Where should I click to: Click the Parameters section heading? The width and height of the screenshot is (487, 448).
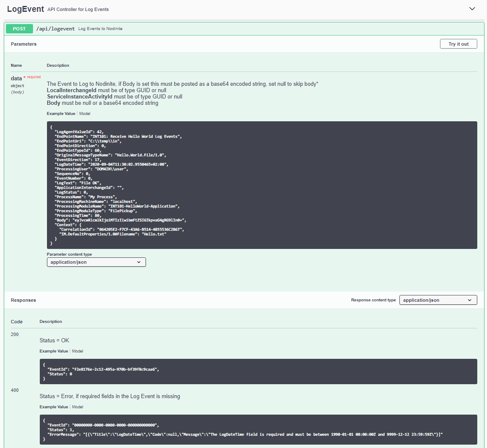click(24, 44)
